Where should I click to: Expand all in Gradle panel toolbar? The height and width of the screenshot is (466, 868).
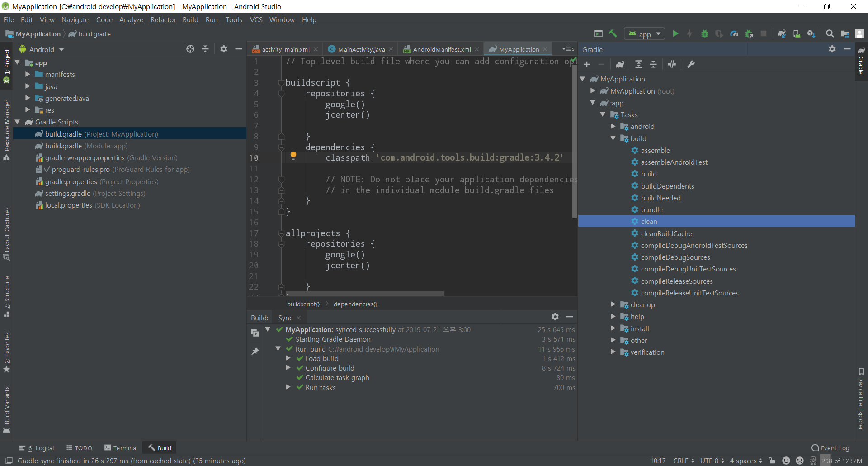tap(639, 64)
